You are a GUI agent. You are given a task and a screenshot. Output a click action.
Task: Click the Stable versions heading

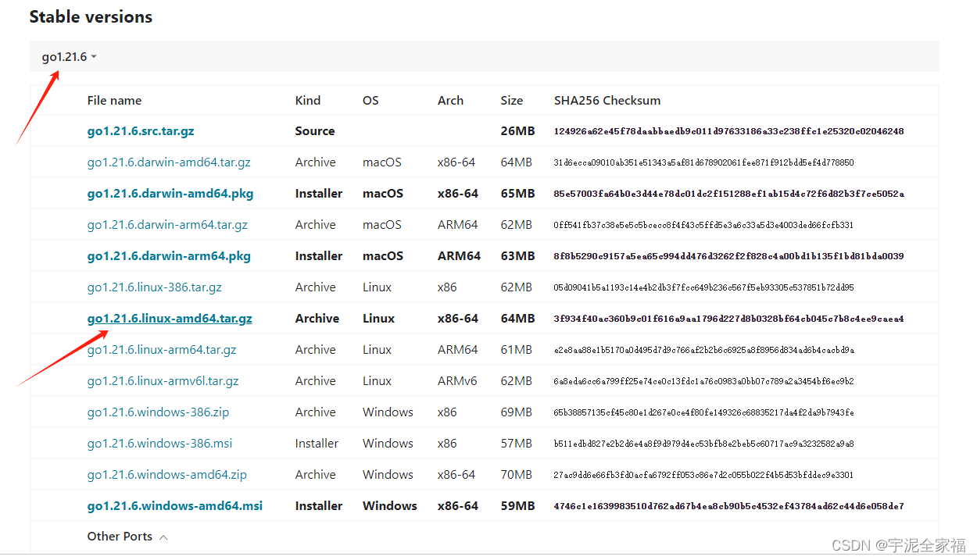pyautogui.click(x=90, y=16)
